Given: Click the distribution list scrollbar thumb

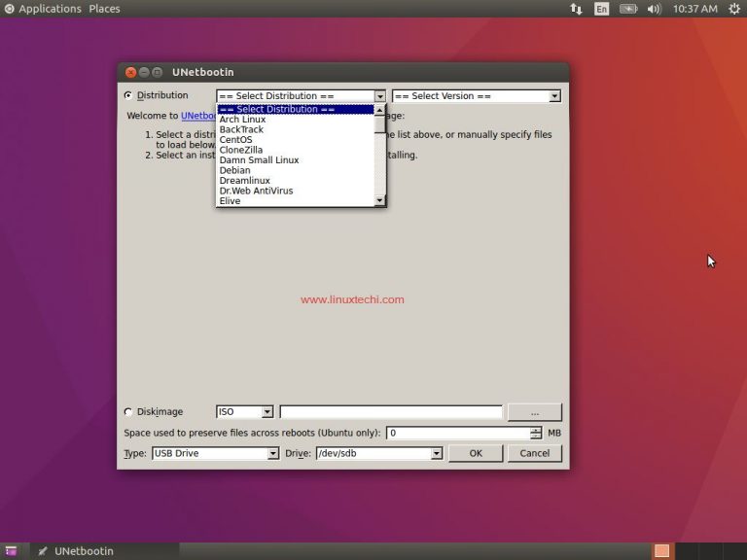Looking at the screenshot, I should click(379, 124).
